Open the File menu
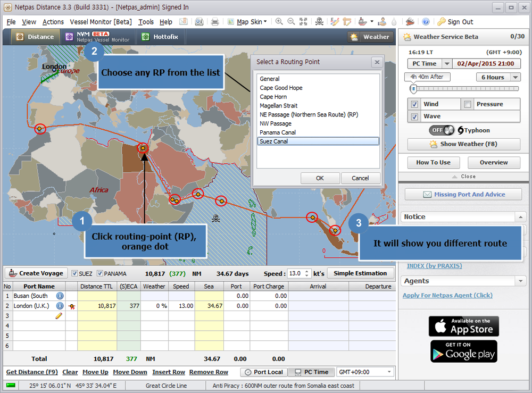Viewport: 532px width, 393px height. point(11,22)
